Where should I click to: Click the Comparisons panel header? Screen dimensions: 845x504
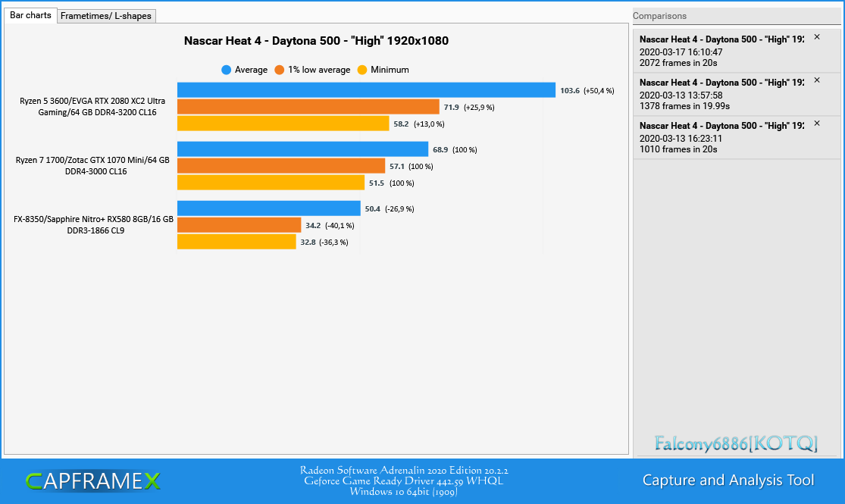pyautogui.click(x=659, y=16)
